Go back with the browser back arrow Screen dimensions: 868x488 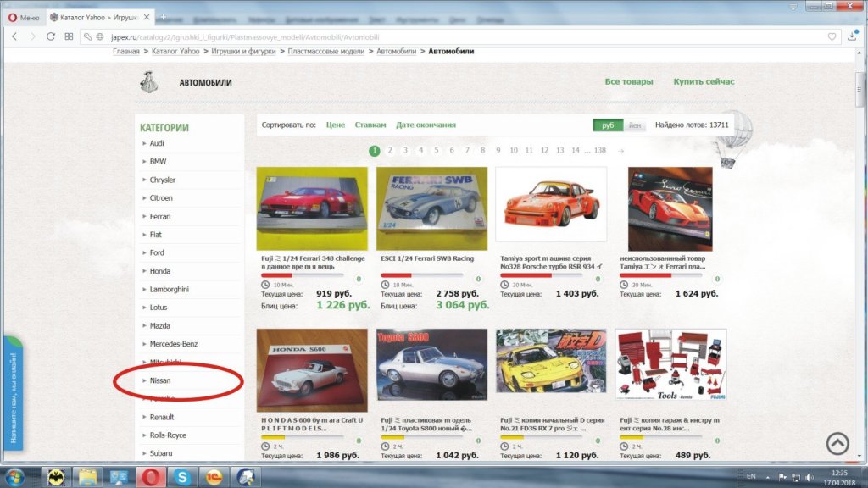pos(14,36)
